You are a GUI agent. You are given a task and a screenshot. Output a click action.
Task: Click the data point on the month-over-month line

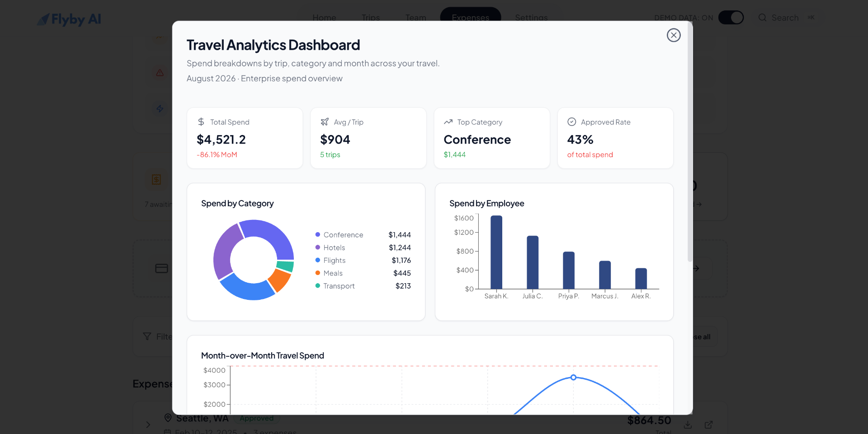point(573,377)
